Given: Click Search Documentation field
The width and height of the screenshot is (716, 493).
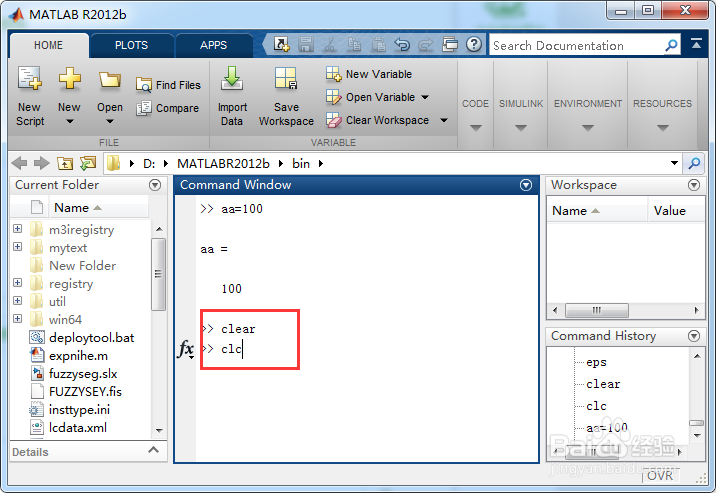Looking at the screenshot, I should point(578,46).
